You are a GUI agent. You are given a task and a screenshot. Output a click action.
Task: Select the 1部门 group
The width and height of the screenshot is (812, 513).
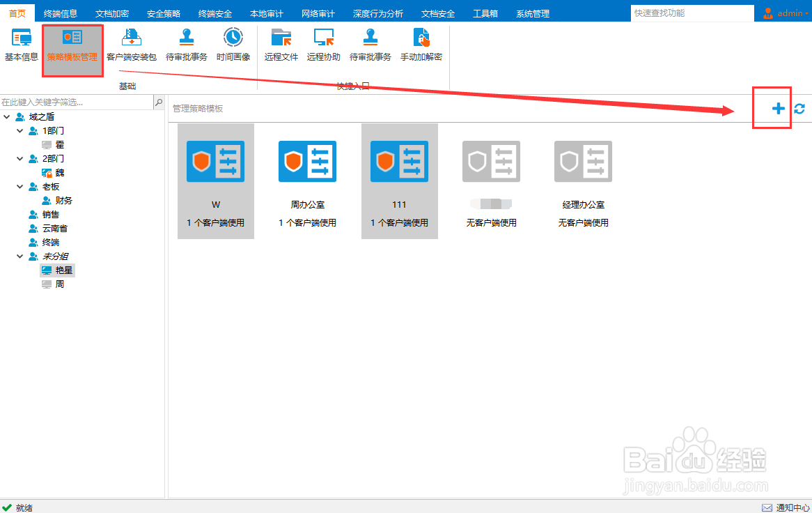tap(47, 130)
